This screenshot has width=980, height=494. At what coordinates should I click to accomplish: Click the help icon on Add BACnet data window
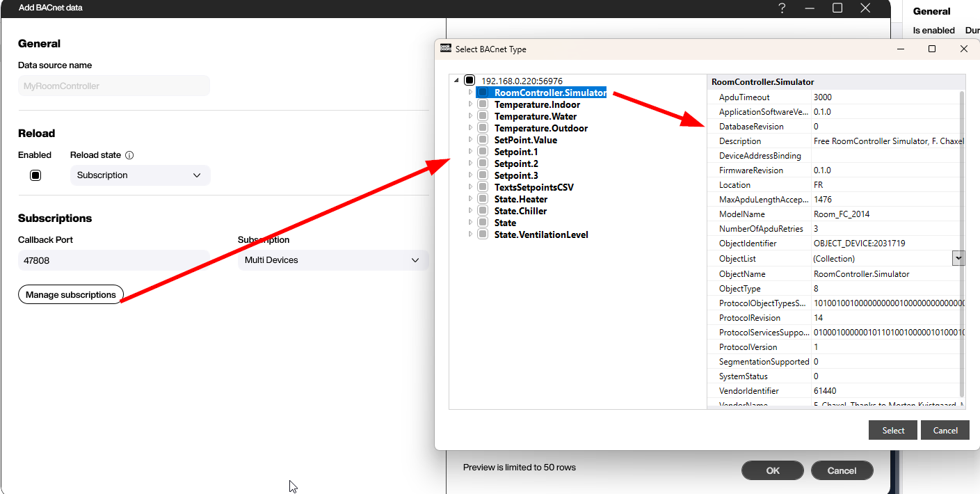click(x=782, y=8)
